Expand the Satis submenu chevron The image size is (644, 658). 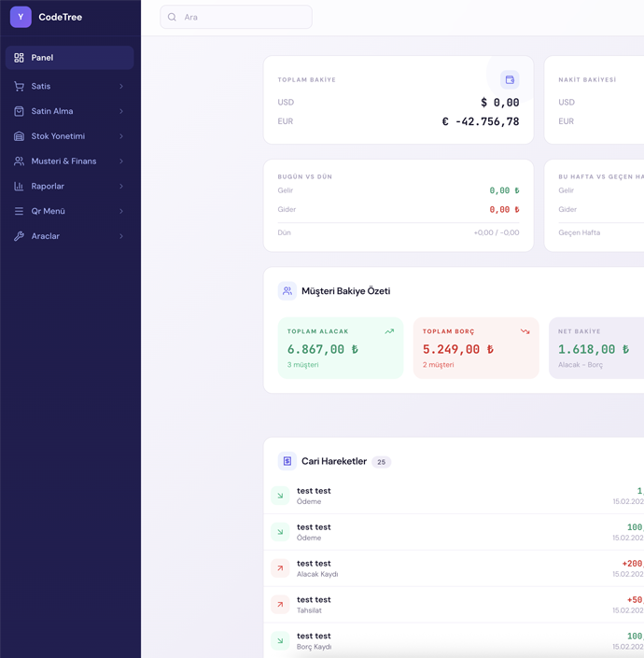(121, 86)
